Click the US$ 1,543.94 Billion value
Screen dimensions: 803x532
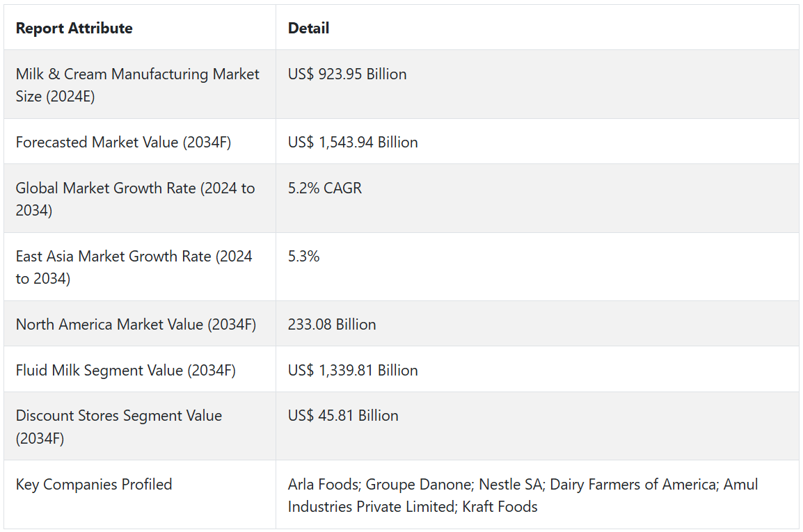click(353, 143)
